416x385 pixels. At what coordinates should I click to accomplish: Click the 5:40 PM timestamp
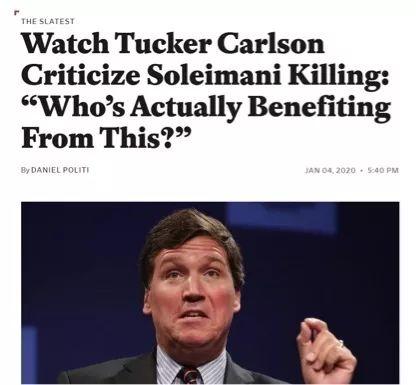click(x=383, y=170)
